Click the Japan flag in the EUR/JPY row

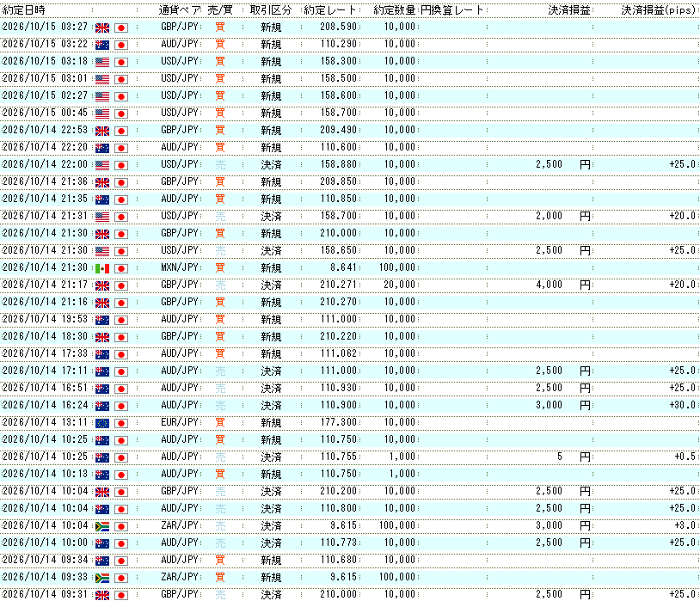click(121, 423)
